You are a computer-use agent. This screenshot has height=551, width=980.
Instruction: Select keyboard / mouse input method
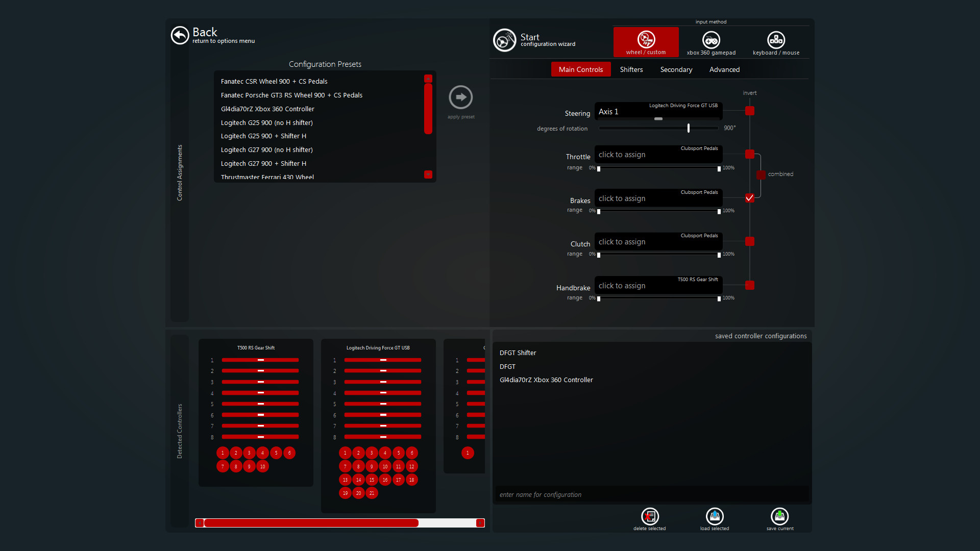tap(776, 42)
